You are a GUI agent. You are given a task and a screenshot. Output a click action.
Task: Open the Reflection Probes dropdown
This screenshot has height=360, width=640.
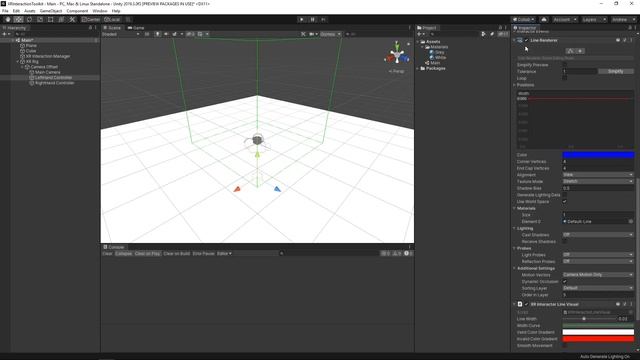[x=598, y=261]
